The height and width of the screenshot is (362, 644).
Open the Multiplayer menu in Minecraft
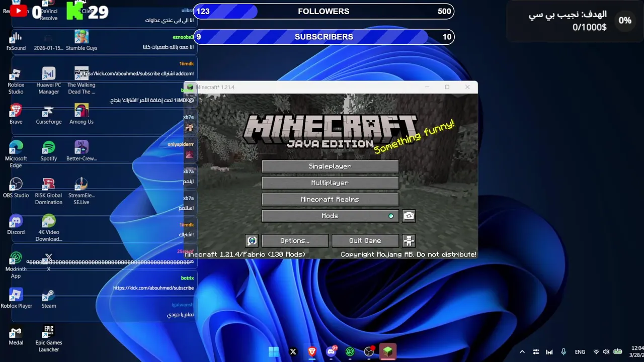click(x=330, y=183)
